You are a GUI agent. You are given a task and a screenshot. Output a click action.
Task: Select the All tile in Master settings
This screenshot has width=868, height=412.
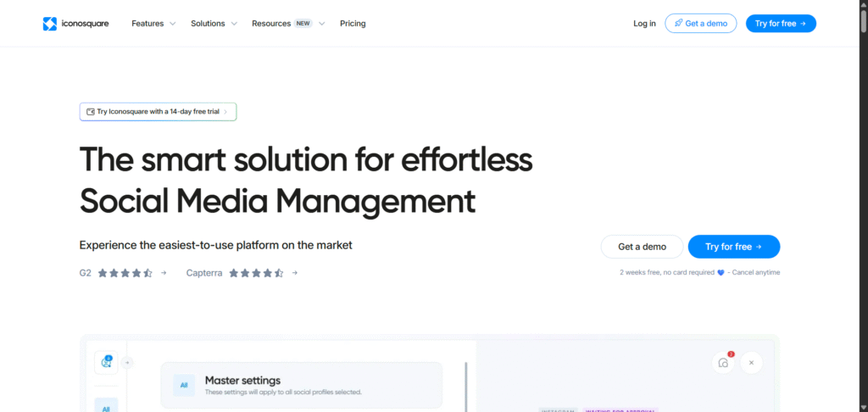[184, 386]
